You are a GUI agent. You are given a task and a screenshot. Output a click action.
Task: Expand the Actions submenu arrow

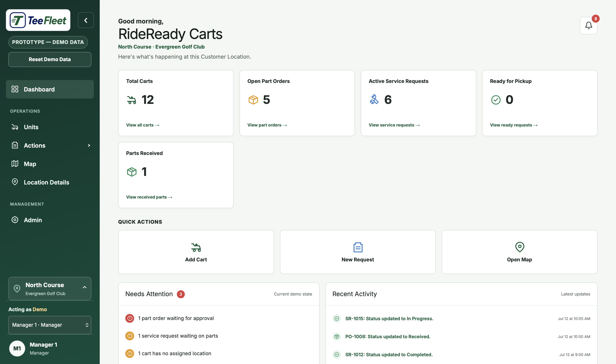tap(89, 145)
